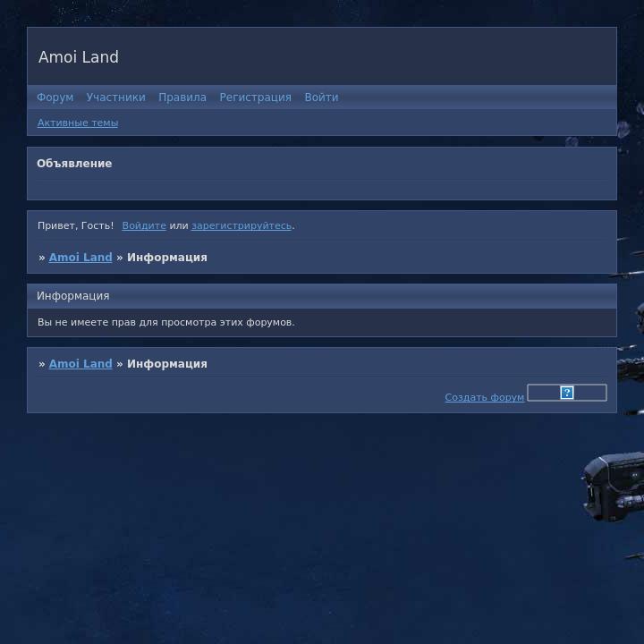Follow the Создать форум link
The image size is (644, 644).
484,397
